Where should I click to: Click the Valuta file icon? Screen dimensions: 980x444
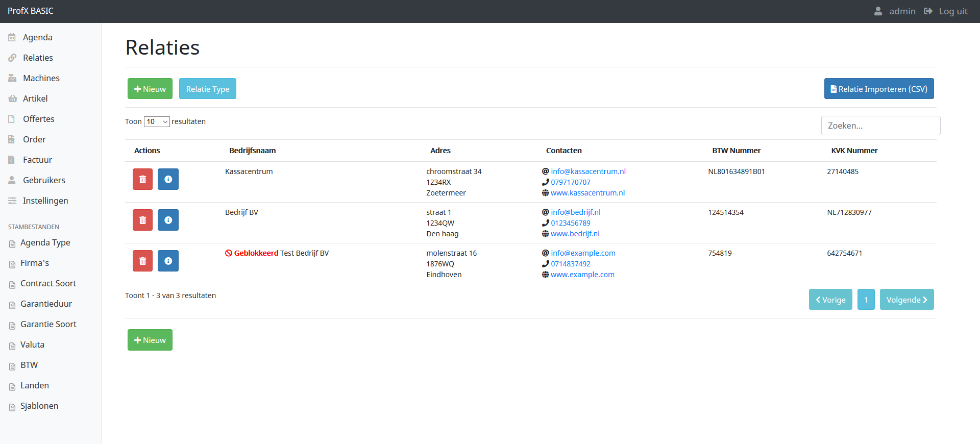(12, 346)
